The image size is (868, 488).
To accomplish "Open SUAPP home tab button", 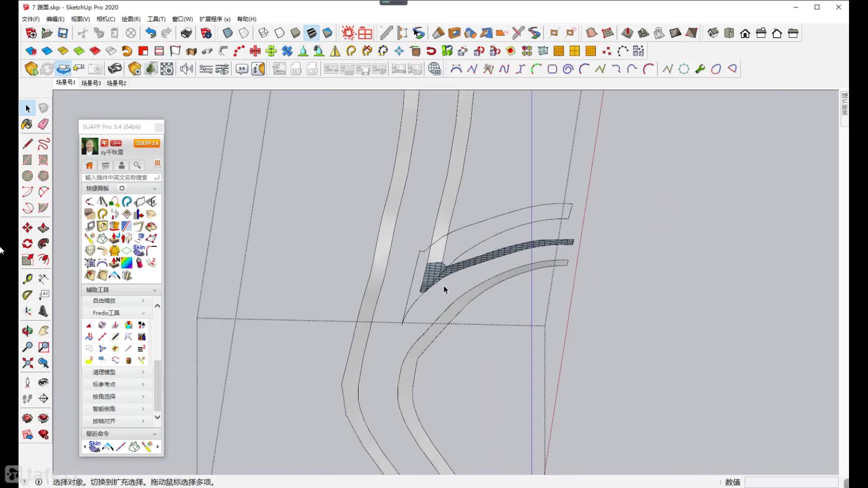I will (90, 165).
